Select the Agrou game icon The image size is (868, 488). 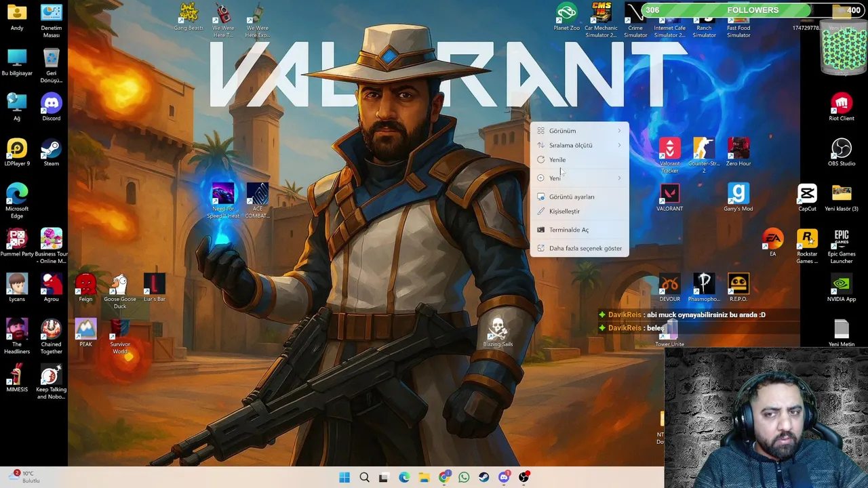point(51,289)
